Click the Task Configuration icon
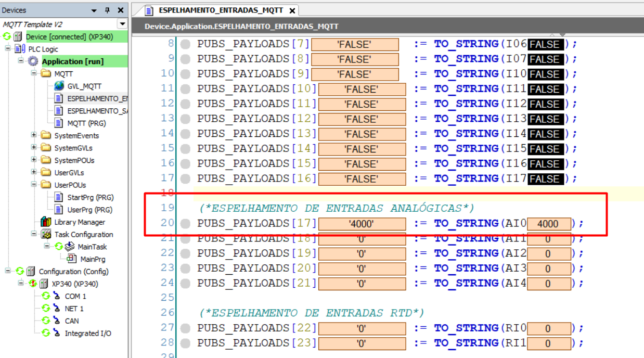Image resolution: width=644 pixels, height=358 pixels. (46, 235)
